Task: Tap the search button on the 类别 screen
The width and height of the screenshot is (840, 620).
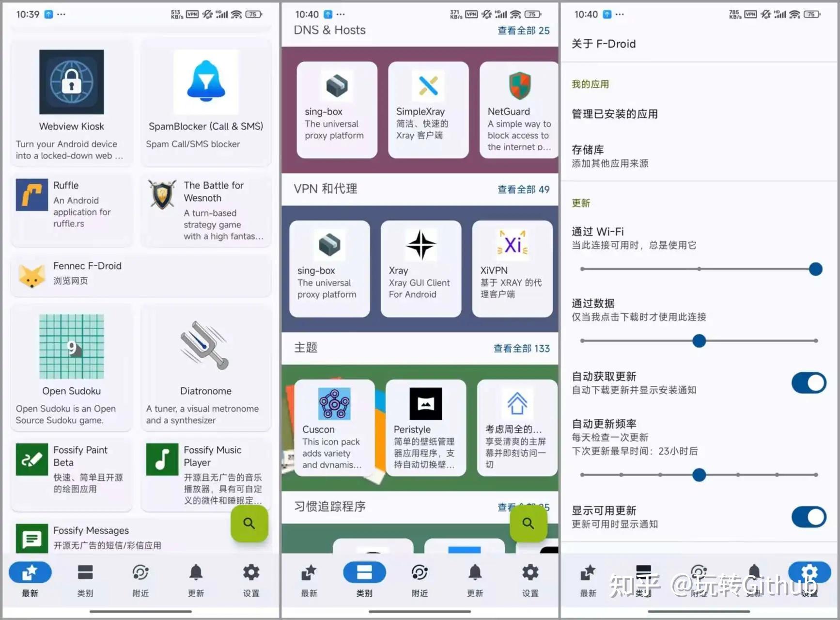Action: pos(529,524)
